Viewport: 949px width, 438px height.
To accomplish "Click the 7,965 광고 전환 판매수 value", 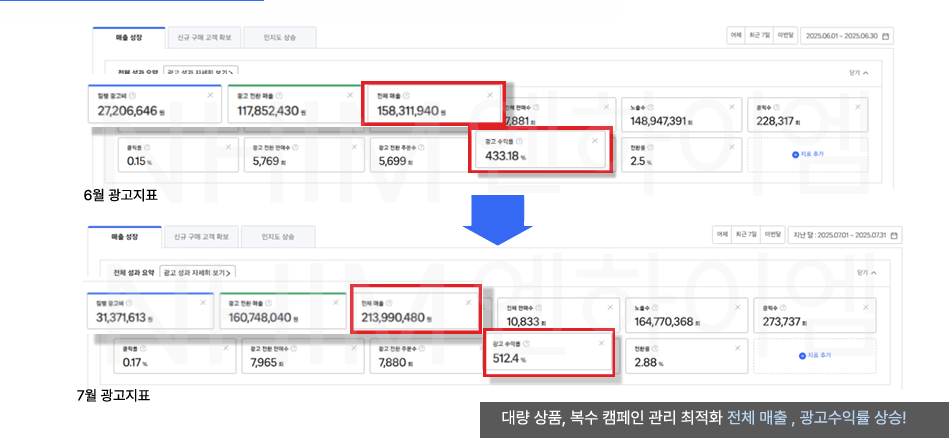I will [x=264, y=363].
